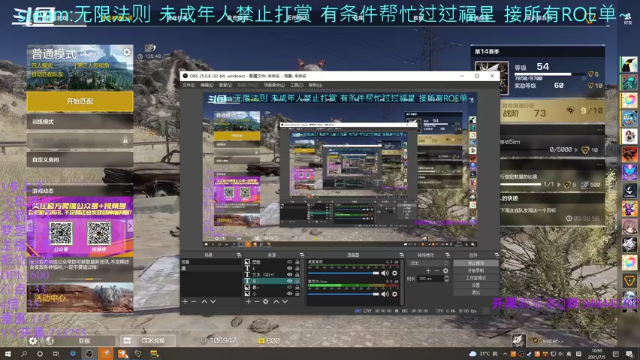This screenshot has height=360, width=640.
Task: Add a new scene in OBS Scenes panel
Action: (x=185, y=301)
